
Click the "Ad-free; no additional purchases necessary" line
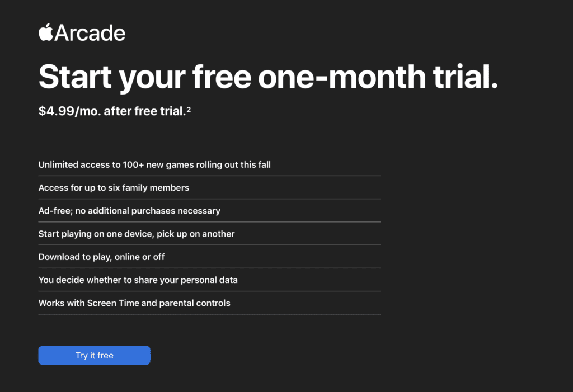[129, 211]
